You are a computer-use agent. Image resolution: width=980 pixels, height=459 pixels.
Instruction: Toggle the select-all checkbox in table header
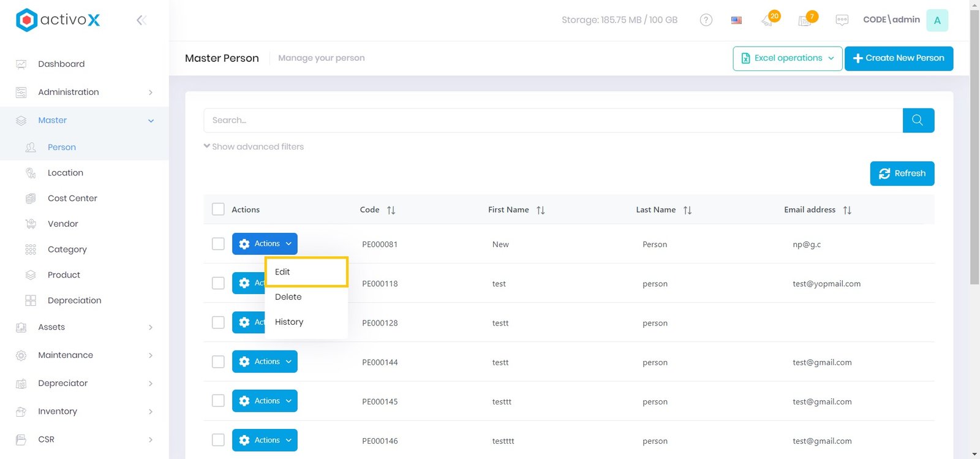coord(218,209)
